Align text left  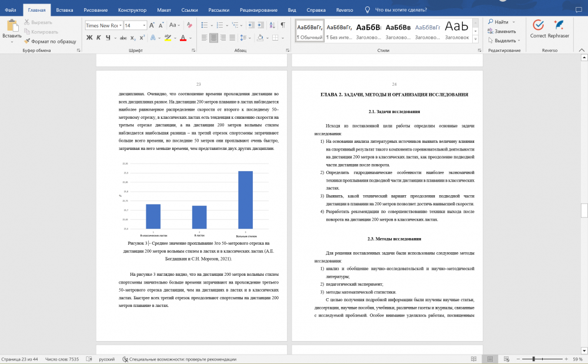click(205, 38)
